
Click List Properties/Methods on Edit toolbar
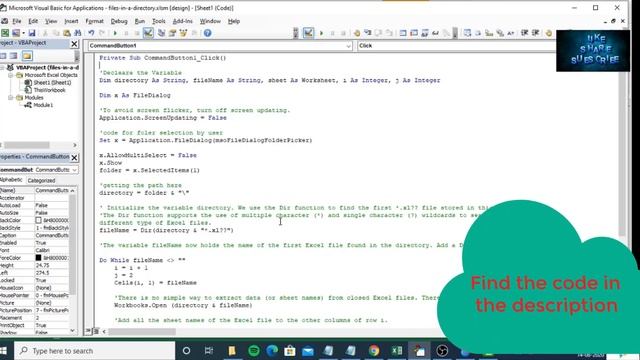click(x=467, y=33)
